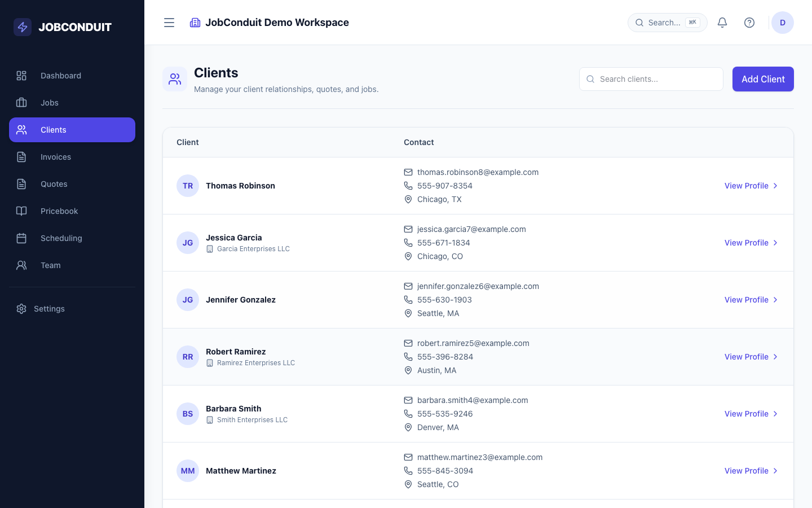
Task: Click the Garcia Enterprises LLC label
Action: pos(253,249)
